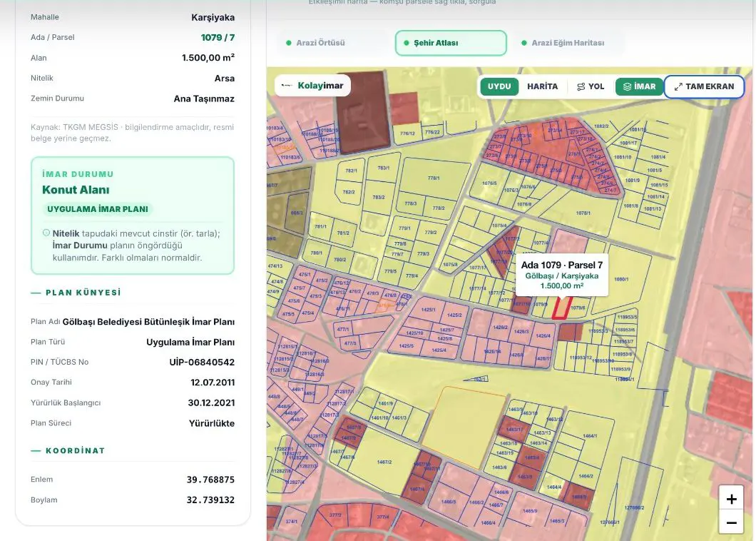Select parcel 1467/2 on the map
The height and width of the screenshot is (541, 756).
384,462
